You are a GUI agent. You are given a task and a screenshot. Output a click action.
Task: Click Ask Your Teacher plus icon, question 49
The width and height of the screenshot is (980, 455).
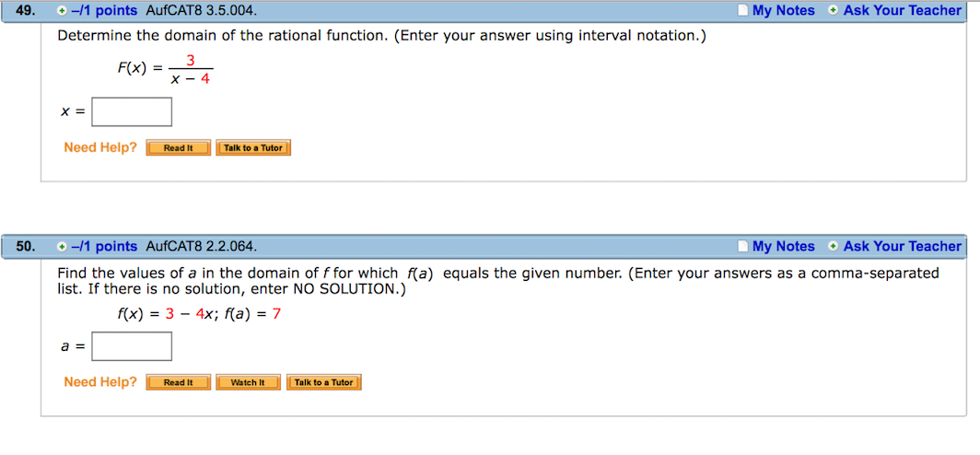tap(834, 11)
